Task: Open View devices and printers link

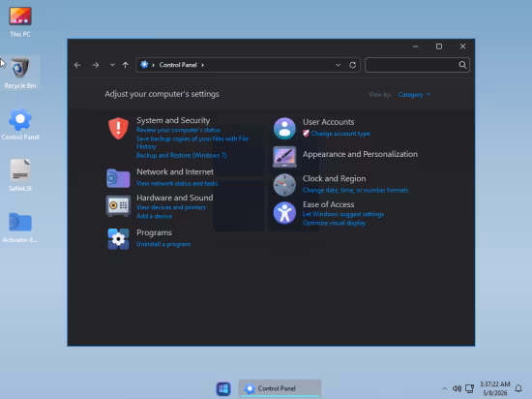Action: pos(171,207)
